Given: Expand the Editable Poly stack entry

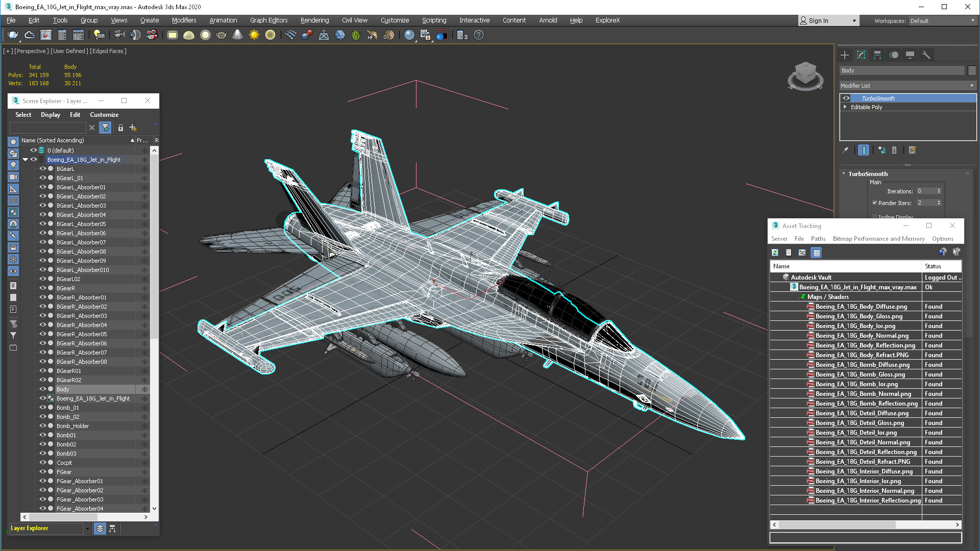Looking at the screenshot, I should (x=845, y=107).
